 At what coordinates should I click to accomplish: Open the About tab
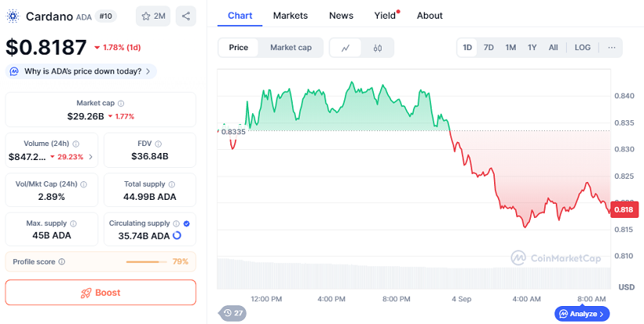(x=429, y=16)
